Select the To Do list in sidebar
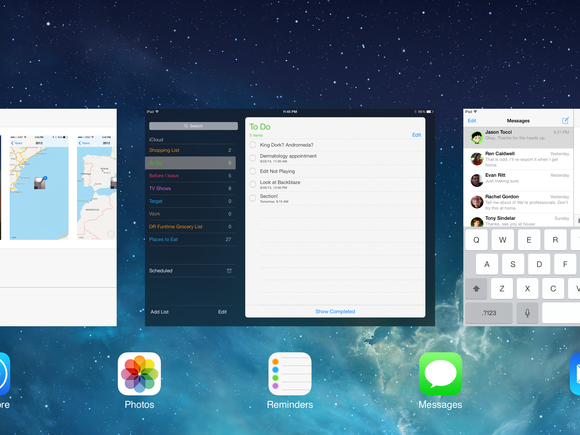 click(x=190, y=163)
